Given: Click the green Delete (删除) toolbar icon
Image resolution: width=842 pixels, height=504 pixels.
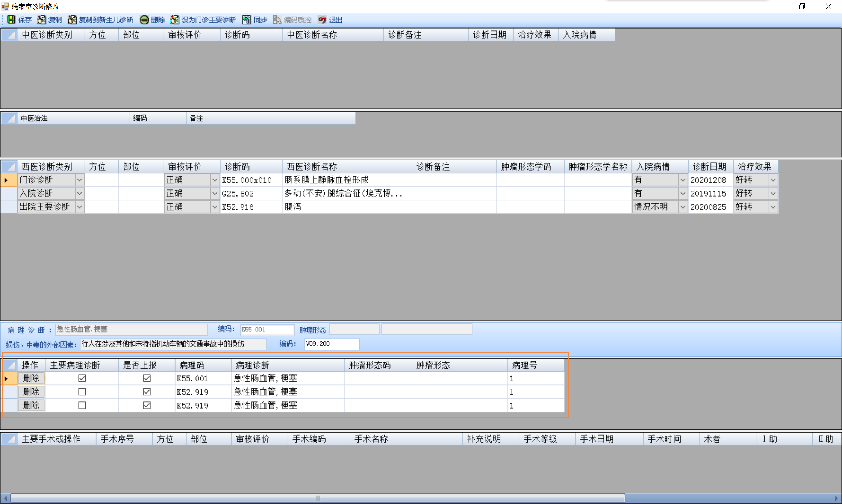Looking at the screenshot, I should click(144, 20).
